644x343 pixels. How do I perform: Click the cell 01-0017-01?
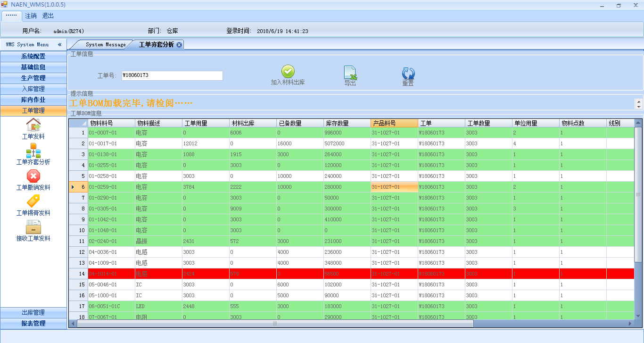(111, 143)
